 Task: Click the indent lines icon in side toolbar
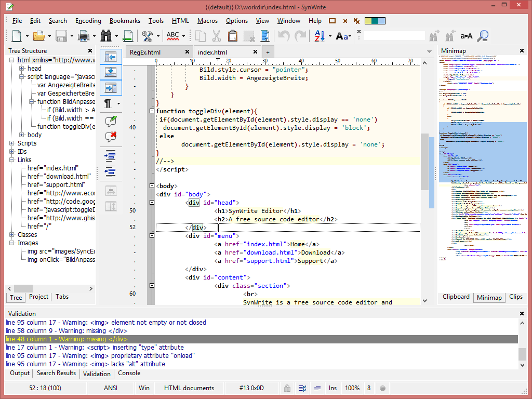(110, 155)
